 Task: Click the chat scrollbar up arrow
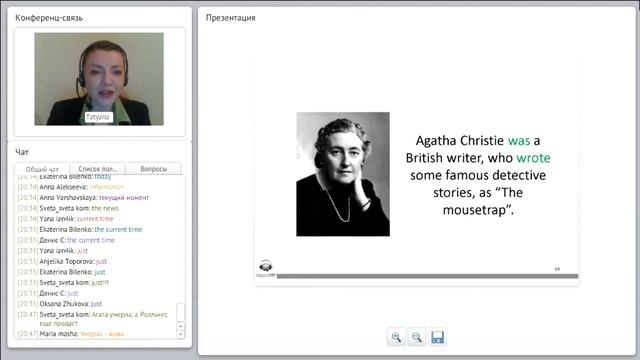[180, 327]
